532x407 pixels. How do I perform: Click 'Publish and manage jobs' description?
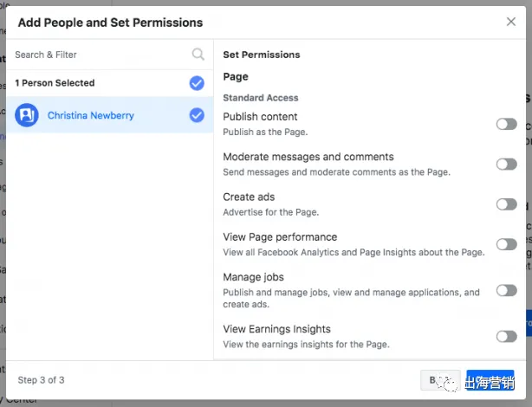[x=351, y=298]
